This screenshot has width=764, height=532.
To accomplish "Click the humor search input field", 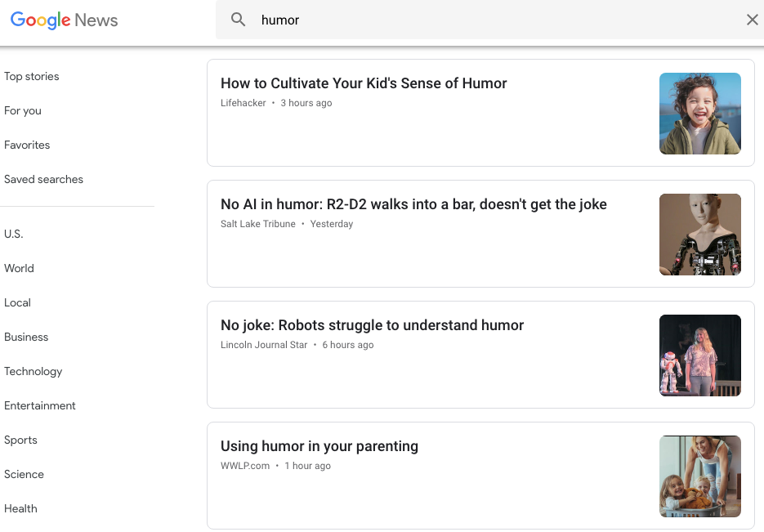I will tap(497, 20).
